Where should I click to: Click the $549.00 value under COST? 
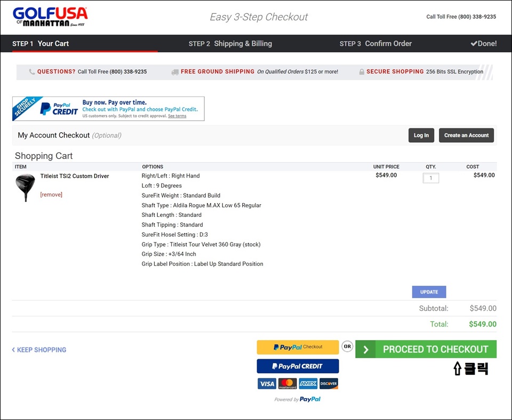[x=484, y=175]
